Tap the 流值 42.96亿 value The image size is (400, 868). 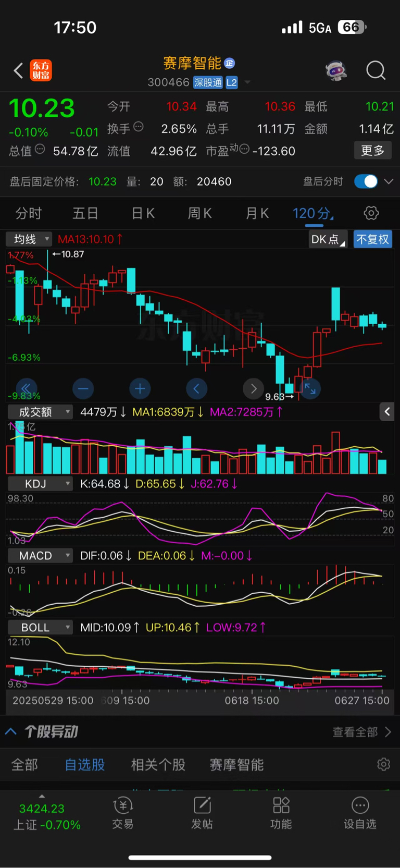click(173, 151)
